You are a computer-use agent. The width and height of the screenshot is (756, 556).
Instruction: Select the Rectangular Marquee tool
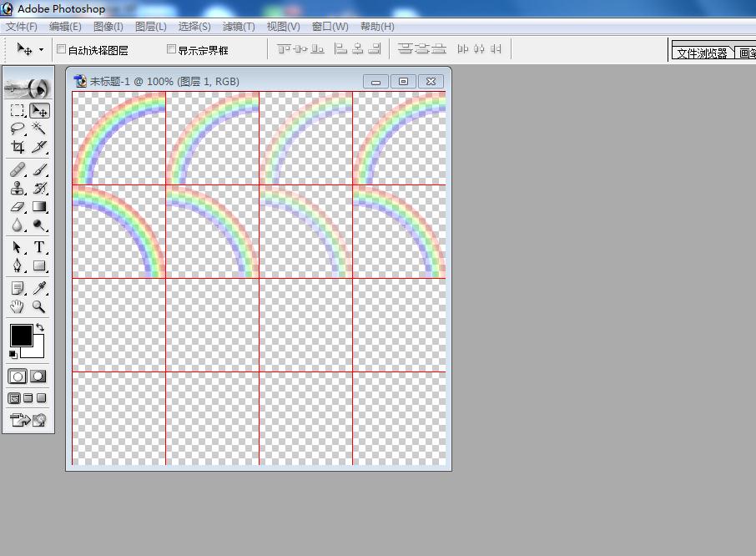click(x=18, y=111)
